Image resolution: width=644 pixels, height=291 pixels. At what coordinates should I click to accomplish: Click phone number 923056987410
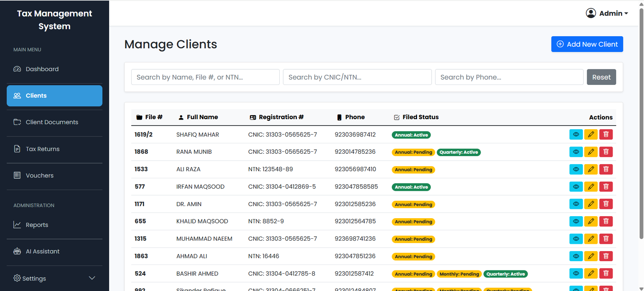coord(355,169)
